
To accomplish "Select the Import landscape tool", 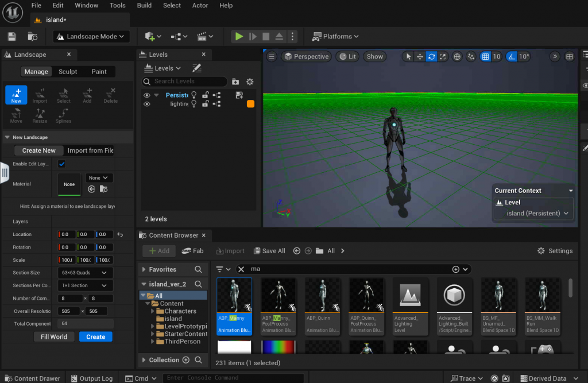I will pos(40,95).
